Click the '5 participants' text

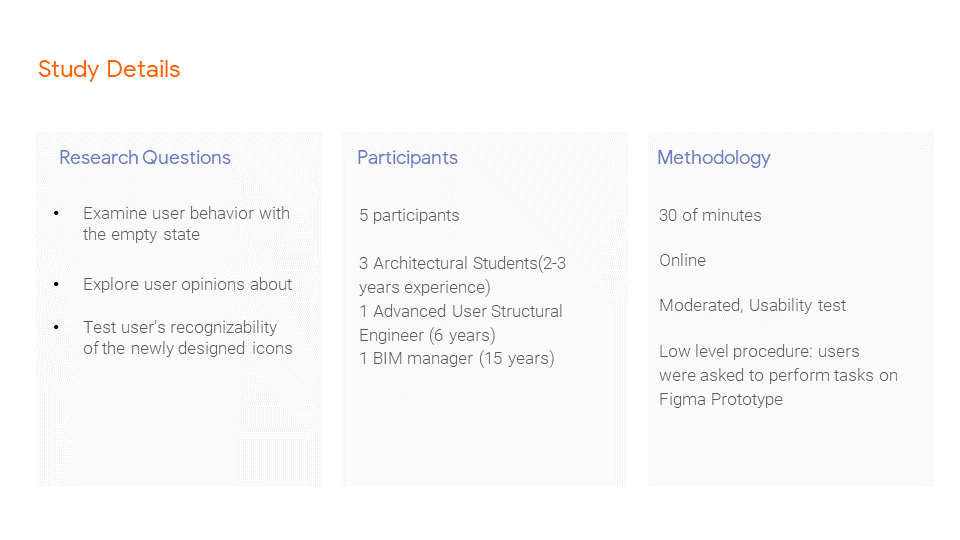click(409, 215)
